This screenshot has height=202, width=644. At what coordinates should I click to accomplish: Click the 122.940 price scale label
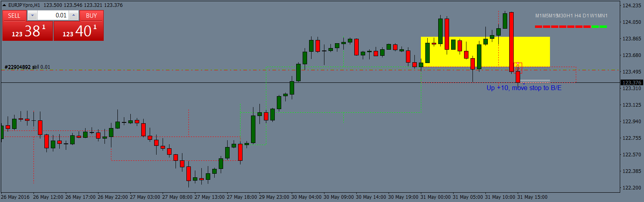point(631,121)
